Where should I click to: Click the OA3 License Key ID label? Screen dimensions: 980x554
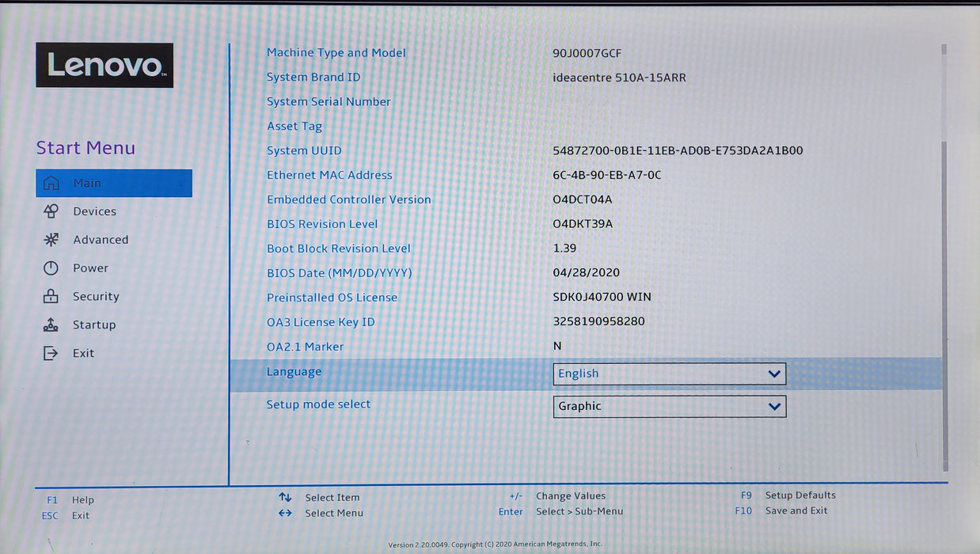point(321,323)
